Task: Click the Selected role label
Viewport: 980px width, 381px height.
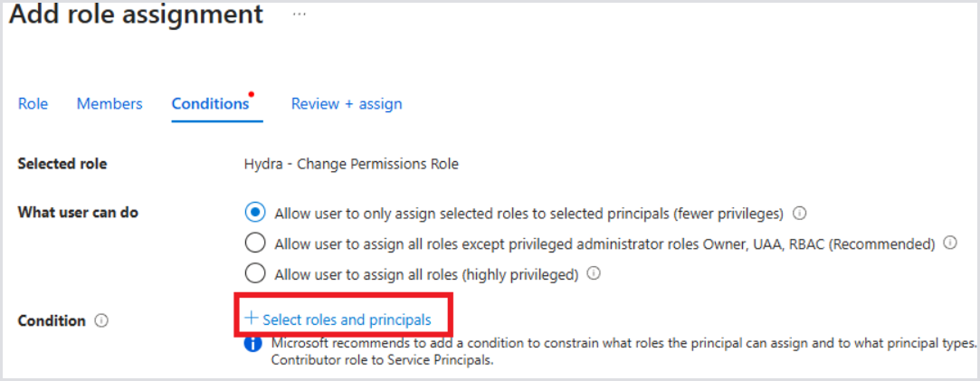Action: pyautogui.click(x=62, y=164)
